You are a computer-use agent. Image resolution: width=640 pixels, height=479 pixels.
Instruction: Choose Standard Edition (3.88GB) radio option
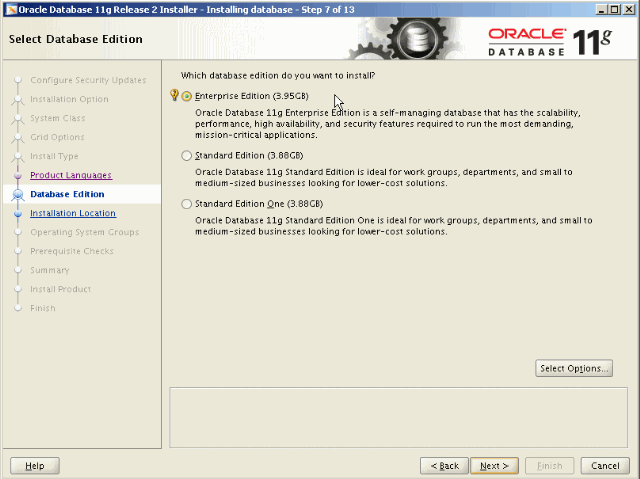click(x=187, y=156)
